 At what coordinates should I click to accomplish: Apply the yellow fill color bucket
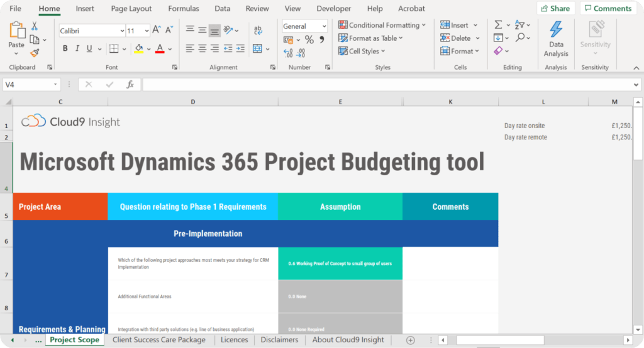139,49
